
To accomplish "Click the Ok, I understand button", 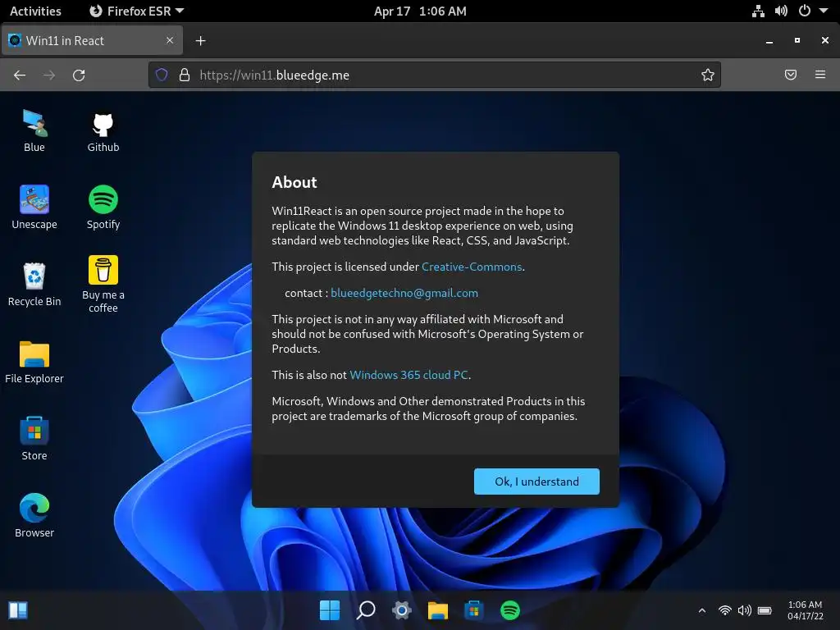I will click(x=536, y=481).
